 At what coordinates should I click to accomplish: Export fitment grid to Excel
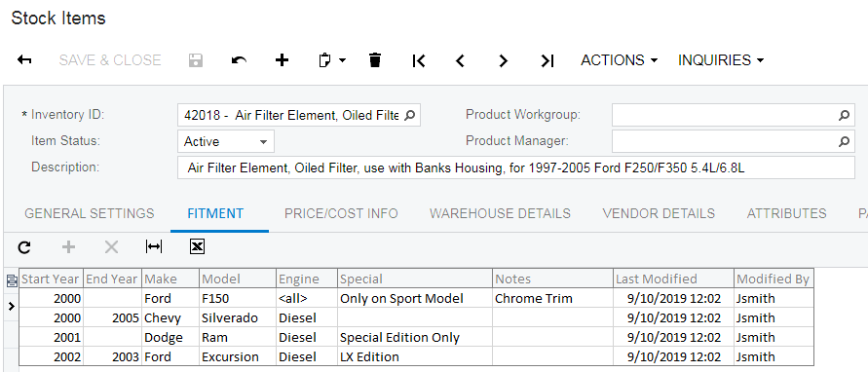(x=197, y=247)
